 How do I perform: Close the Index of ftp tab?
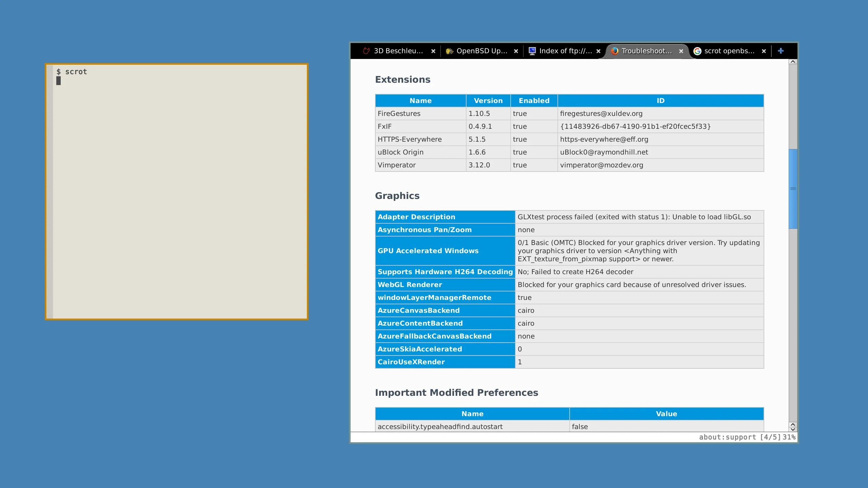[x=598, y=51]
